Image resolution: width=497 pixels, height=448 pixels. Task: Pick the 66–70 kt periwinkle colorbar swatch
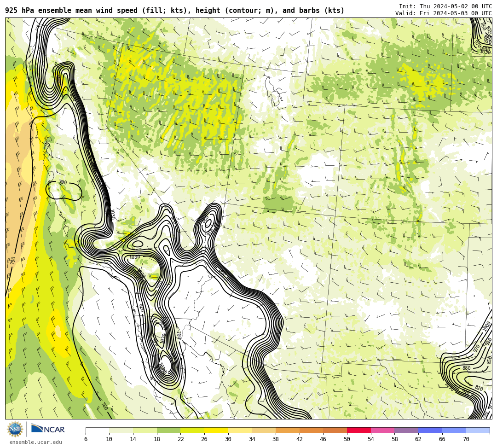(454, 430)
